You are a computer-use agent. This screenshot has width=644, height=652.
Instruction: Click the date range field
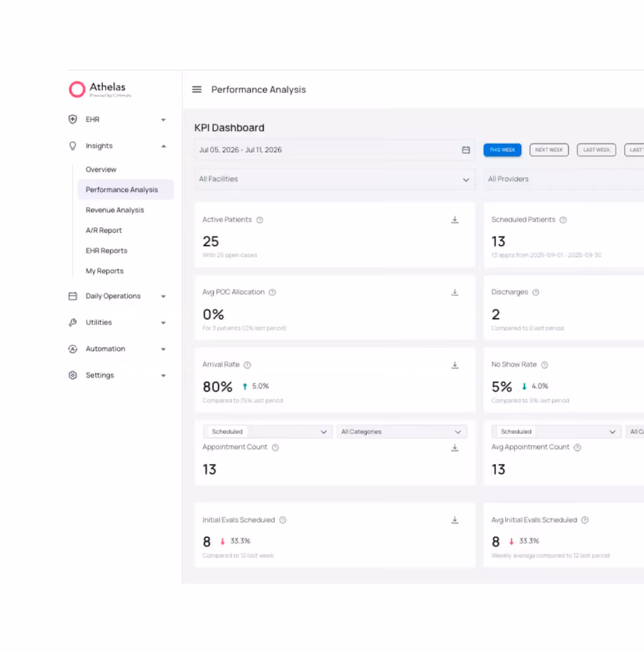coord(335,150)
